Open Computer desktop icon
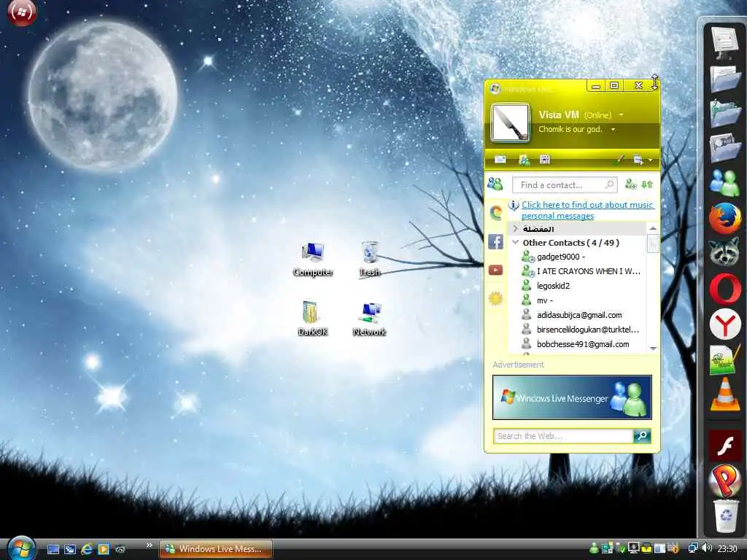 (312, 260)
